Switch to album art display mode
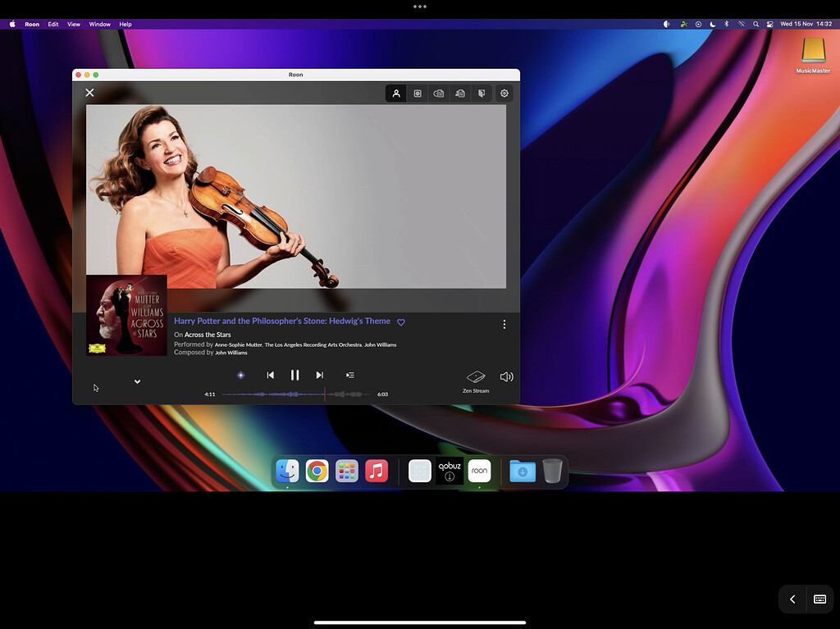The width and height of the screenshot is (840, 629). [417, 93]
